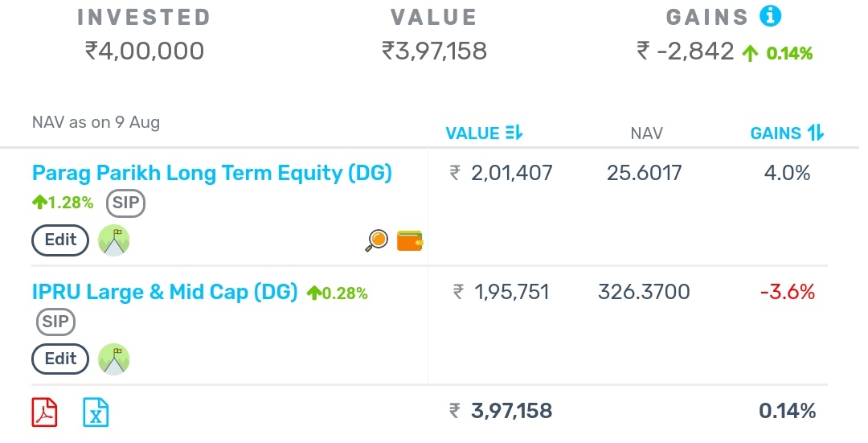The width and height of the screenshot is (868, 443).
Task: Click mountain goal icon under IPRU fund
Action: [x=113, y=359]
